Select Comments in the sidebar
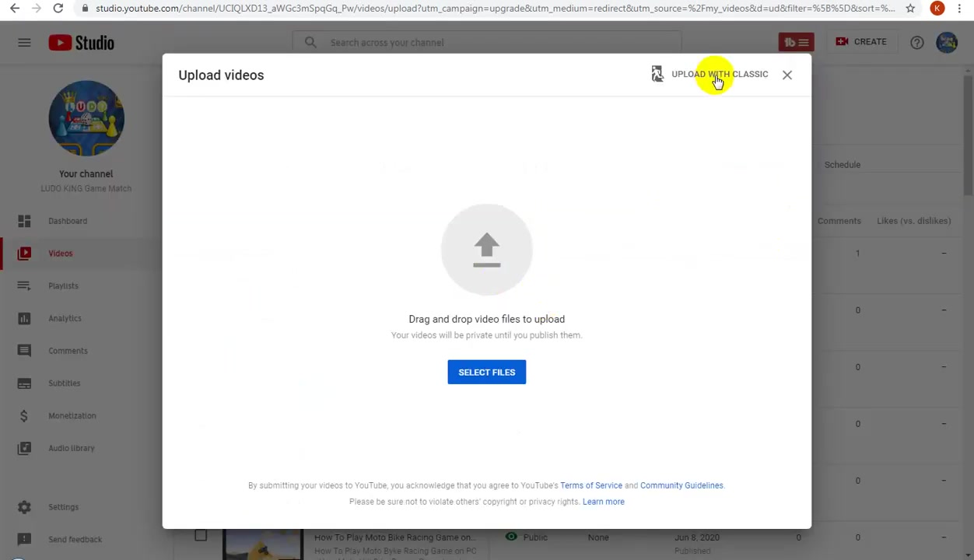The height and width of the screenshot is (560, 974). tap(68, 351)
